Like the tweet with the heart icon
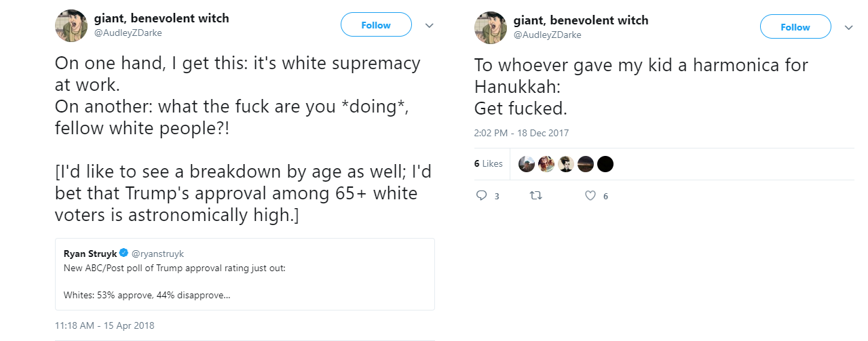 590,196
